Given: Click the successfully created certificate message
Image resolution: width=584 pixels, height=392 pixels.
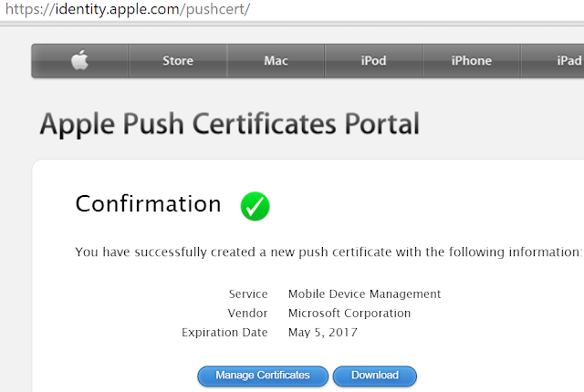Looking at the screenshot, I should pos(328,253).
